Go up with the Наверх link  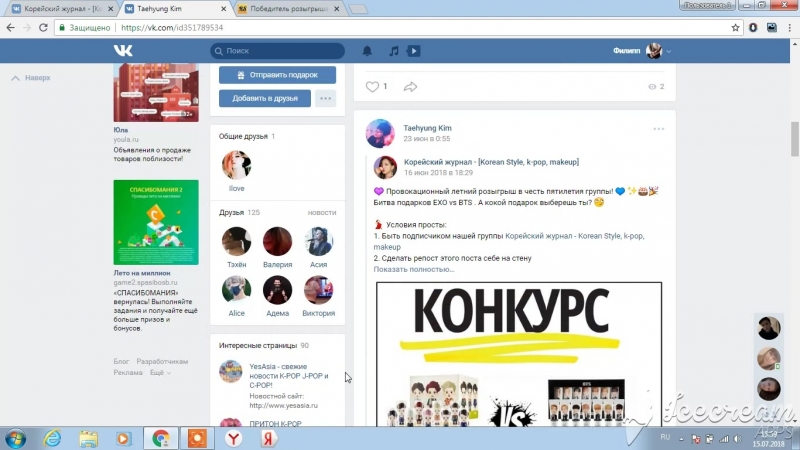(31, 78)
